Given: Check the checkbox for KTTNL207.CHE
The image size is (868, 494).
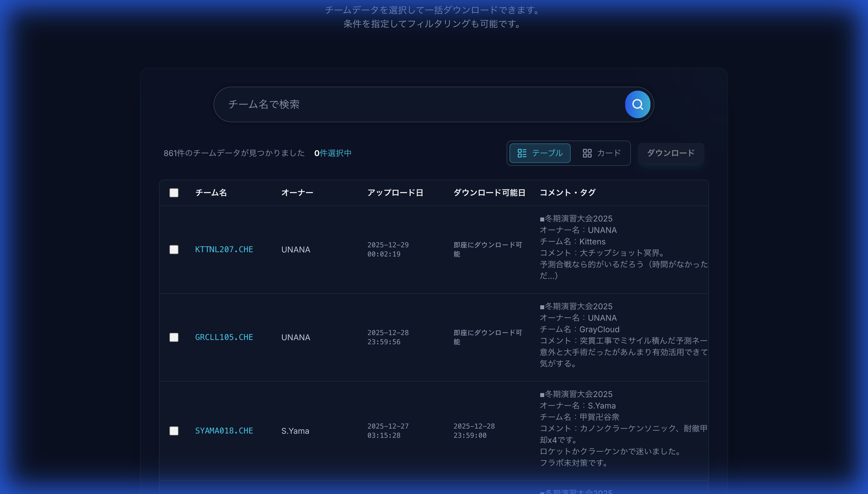Looking at the screenshot, I should (174, 249).
